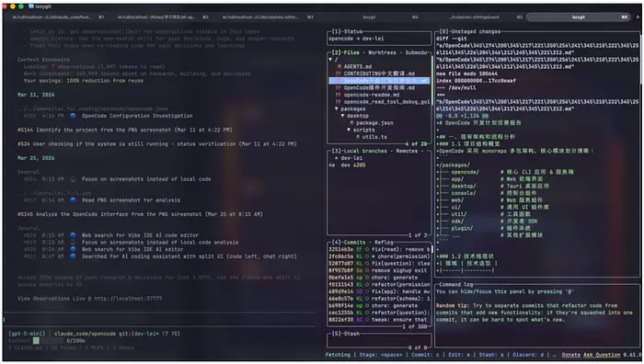The width and height of the screenshot is (644, 364).
Task: Switch to terminal tab ⌘3
Action: coord(268,17)
